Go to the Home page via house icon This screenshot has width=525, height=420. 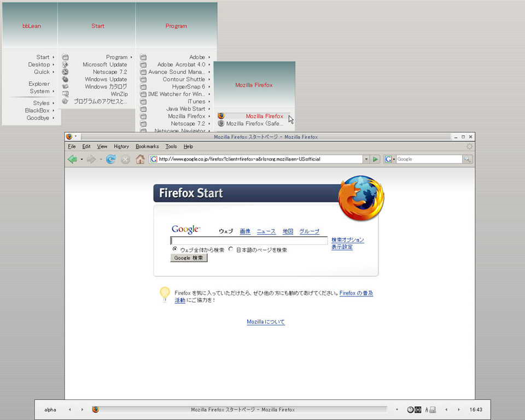140,159
